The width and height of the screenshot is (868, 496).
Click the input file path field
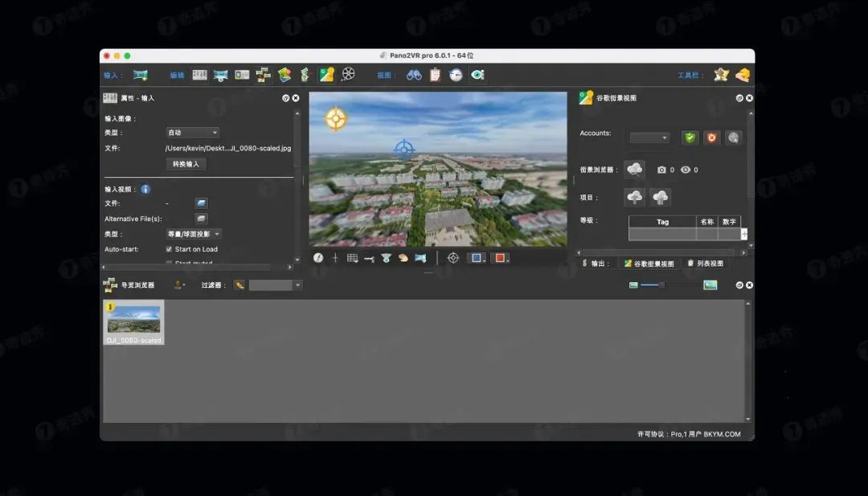(228, 149)
